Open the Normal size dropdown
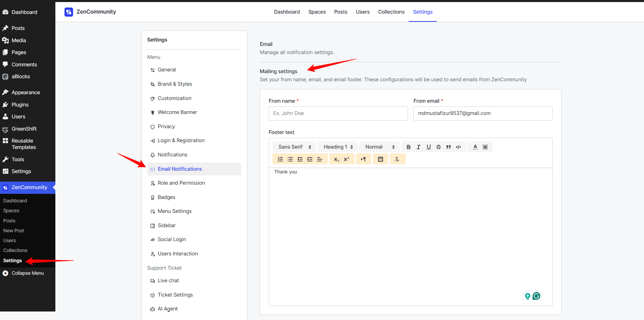Viewport: 644px width, 320px height. click(x=380, y=147)
